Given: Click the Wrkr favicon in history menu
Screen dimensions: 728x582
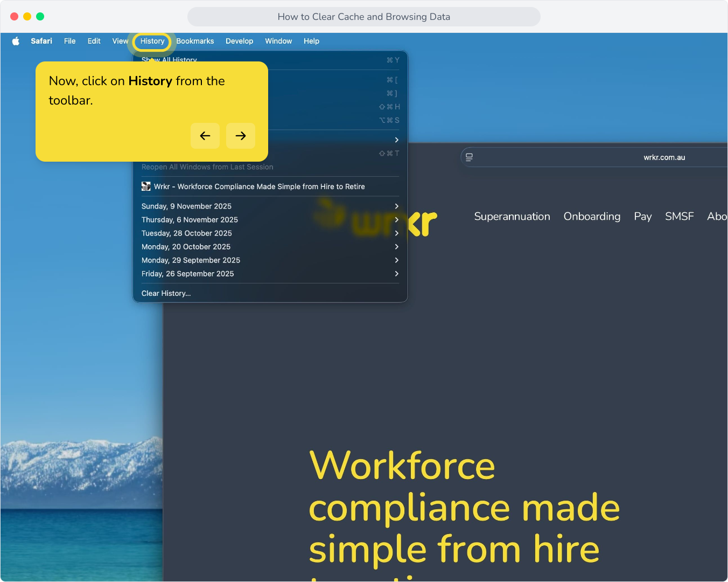Looking at the screenshot, I should click(146, 186).
